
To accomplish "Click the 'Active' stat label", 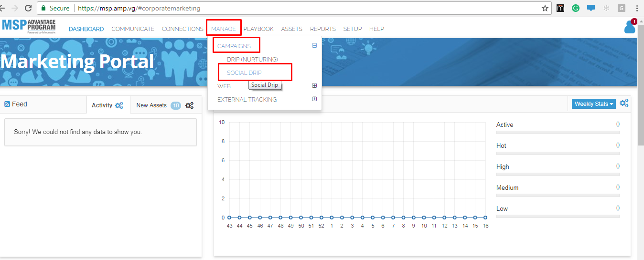I will tap(504, 125).
